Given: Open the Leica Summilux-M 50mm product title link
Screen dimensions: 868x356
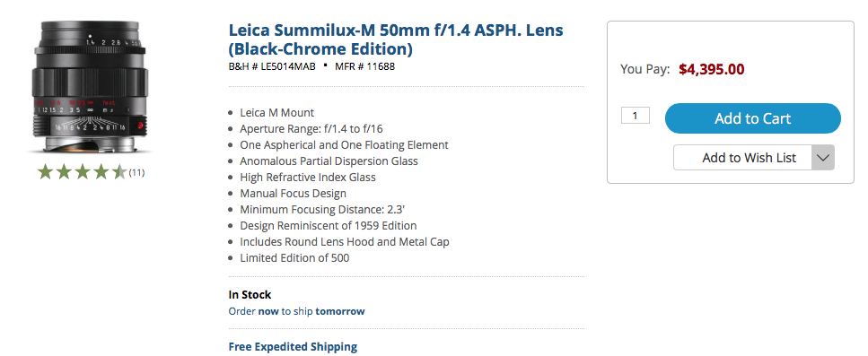Looking at the screenshot, I should click(396, 39).
